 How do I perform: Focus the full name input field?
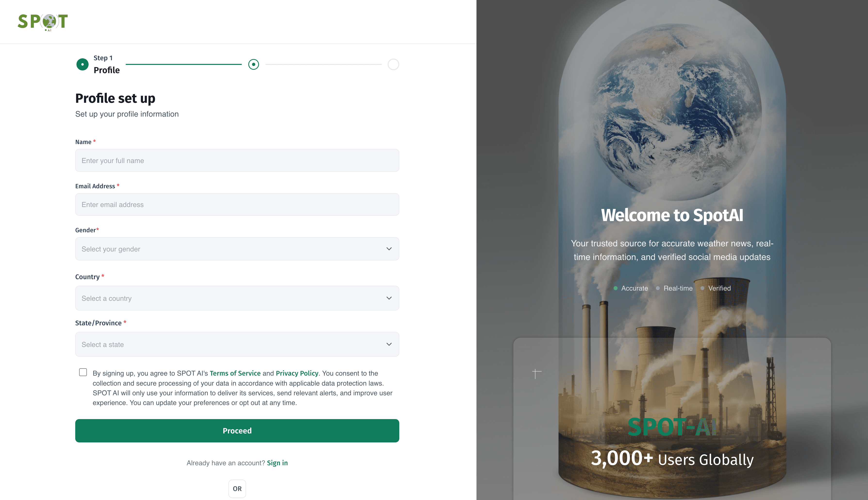click(x=237, y=160)
